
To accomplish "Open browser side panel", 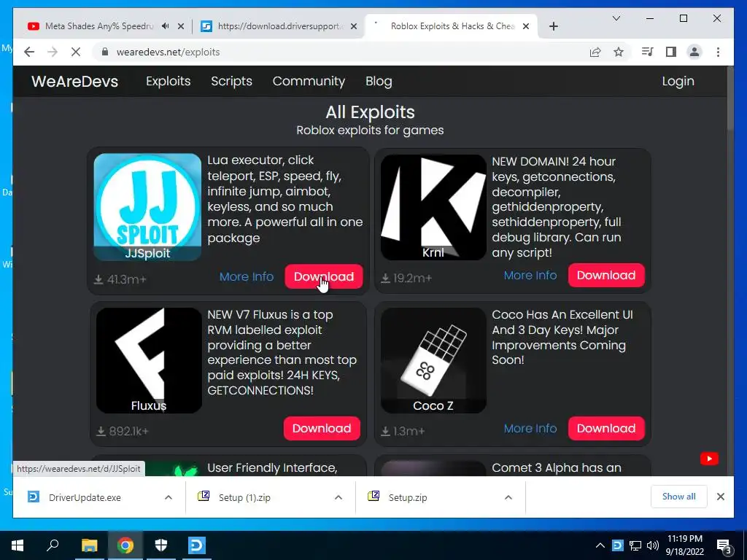I will click(671, 52).
